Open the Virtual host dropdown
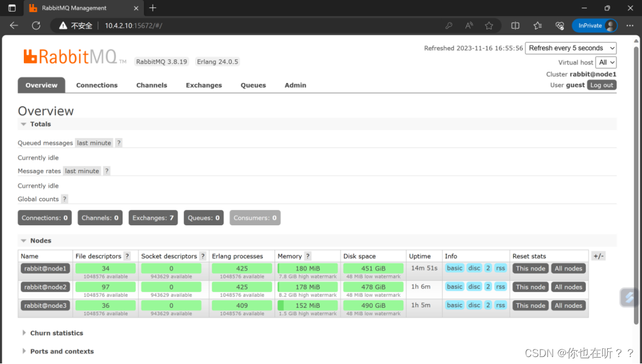This screenshot has height=364, width=642. coord(605,62)
